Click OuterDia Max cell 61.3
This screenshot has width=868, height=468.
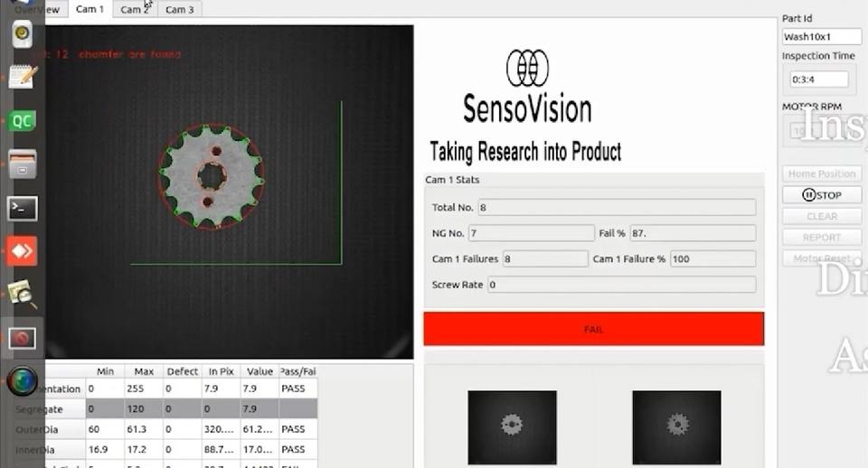144,429
